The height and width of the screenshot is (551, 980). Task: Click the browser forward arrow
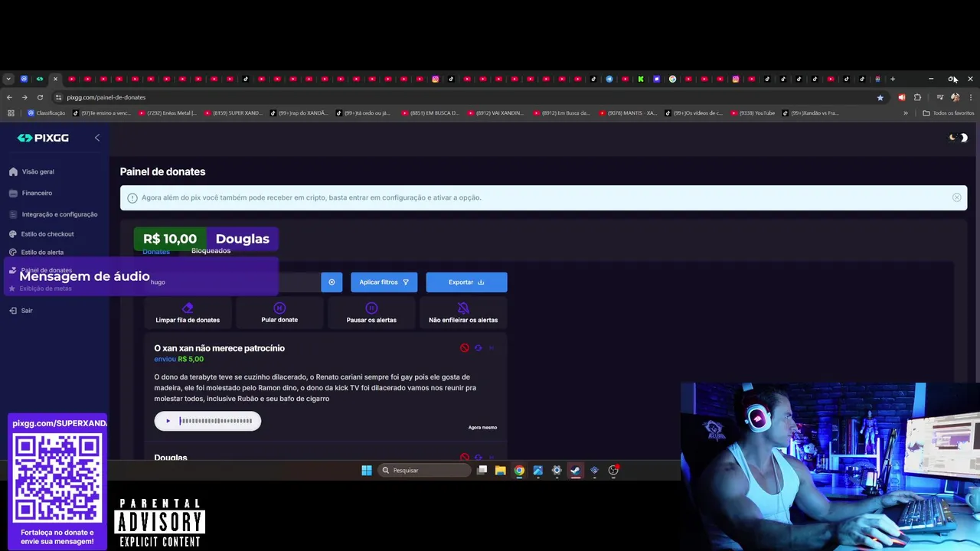(x=24, y=97)
